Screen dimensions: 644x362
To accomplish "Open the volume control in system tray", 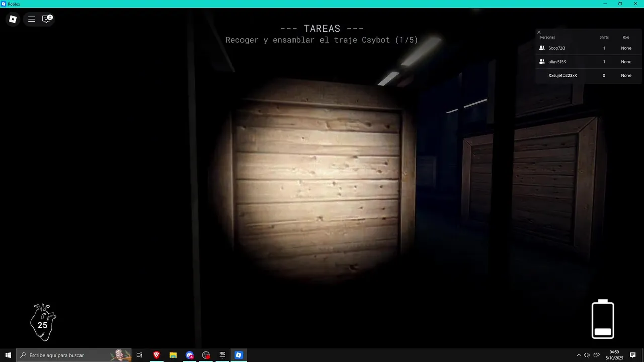I will click(586, 355).
